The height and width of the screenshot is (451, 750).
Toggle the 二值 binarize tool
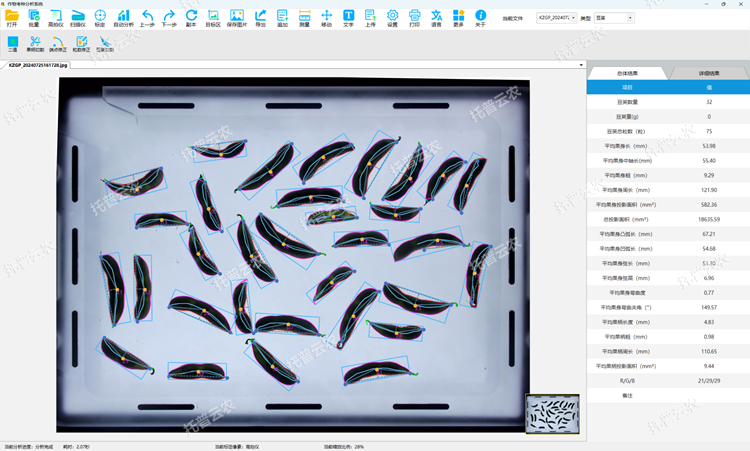pyautogui.click(x=12, y=44)
